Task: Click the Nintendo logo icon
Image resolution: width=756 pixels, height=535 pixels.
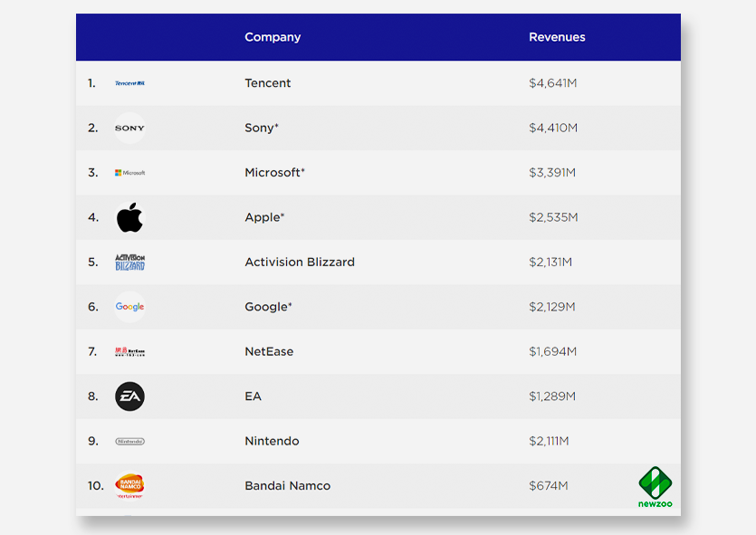Action: [129, 441]
